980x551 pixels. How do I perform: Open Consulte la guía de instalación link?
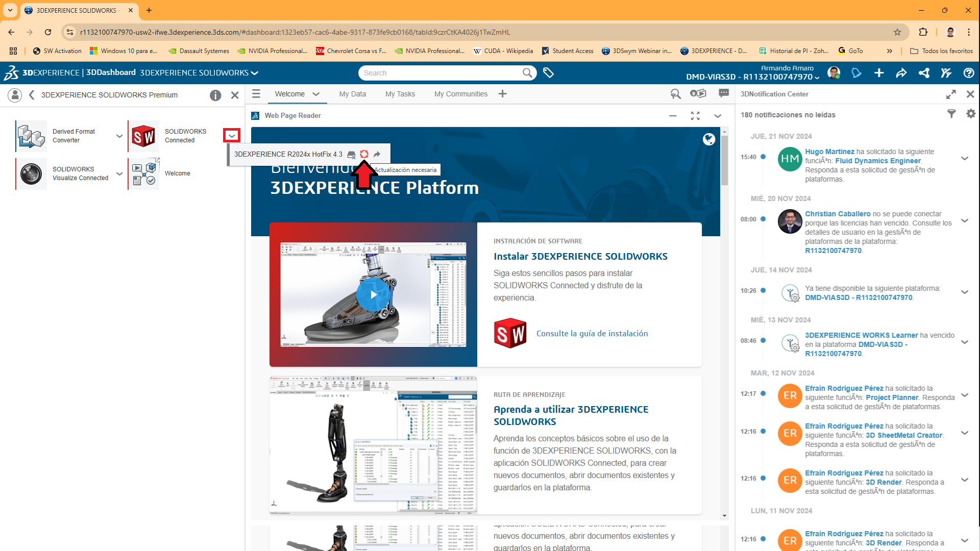pos(592,333)
